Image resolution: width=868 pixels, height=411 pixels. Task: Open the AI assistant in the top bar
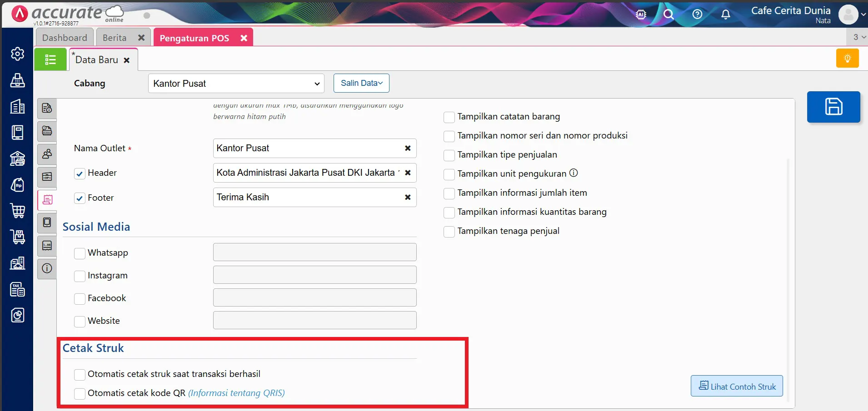tap(640, 14)
